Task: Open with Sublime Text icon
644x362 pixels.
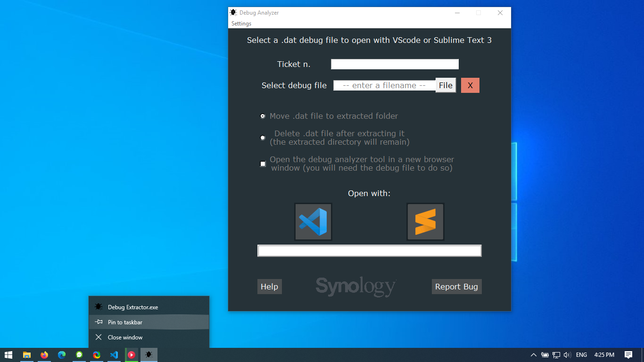Action: pos(425,222)
